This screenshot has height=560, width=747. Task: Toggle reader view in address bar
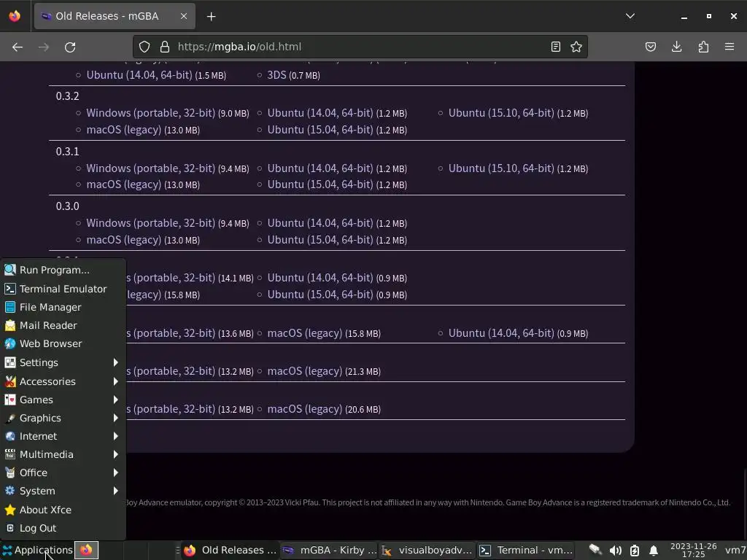[555, 47]
